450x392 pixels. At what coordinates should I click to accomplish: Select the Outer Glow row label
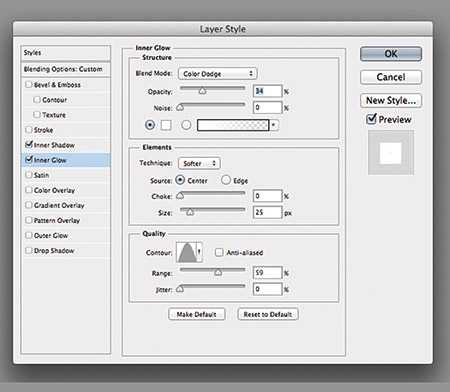51,235
